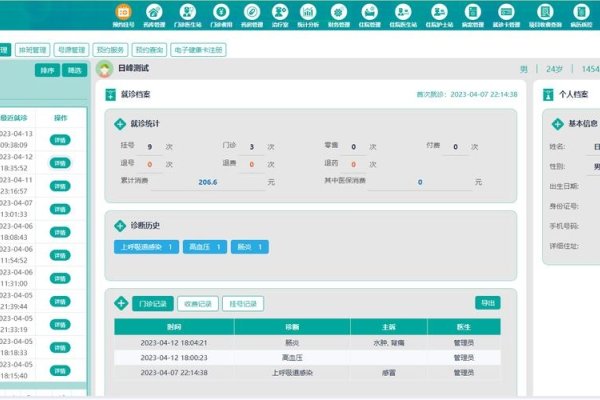
Task: Open the 药库管理 module icon
Action: click(x=154, y=12)
